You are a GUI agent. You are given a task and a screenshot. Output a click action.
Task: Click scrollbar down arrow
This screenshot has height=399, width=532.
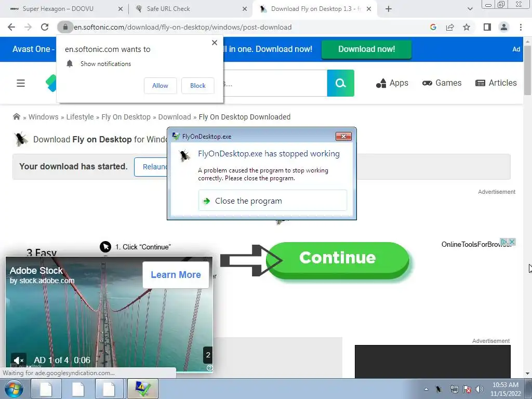coord(527,374)
